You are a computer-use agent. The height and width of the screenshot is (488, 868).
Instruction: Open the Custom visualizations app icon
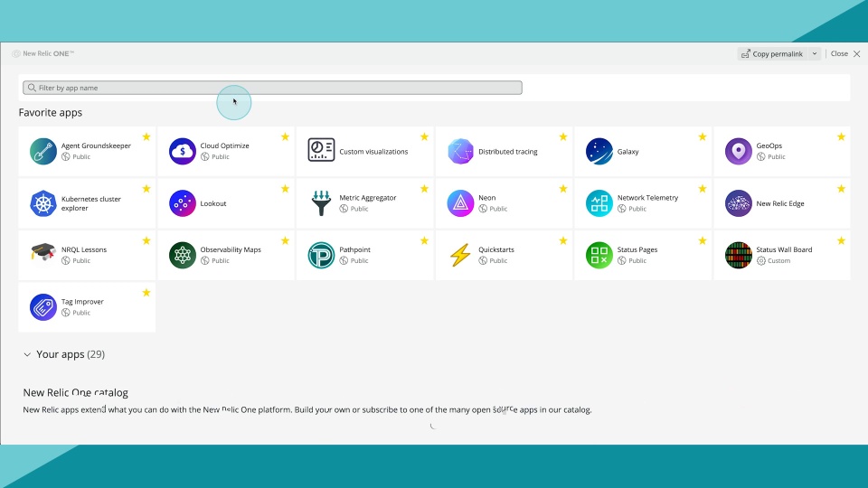(x=321, y=150)
